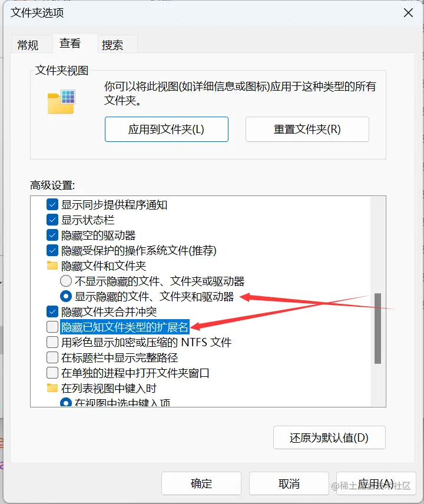Click the folder view icon with grid
The width and height of the screenshot is (424, 504).
(x=61, y=102)
